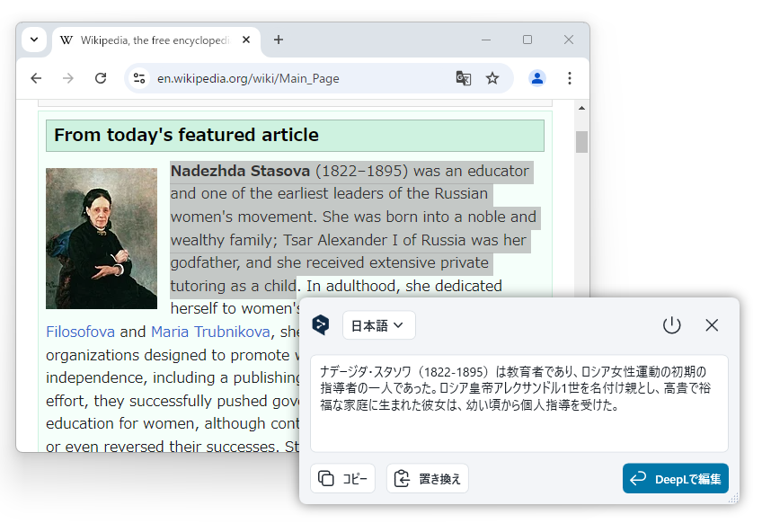The image size is (771, 532).
Task: Bookmark the page with the star icon
Action: (492, 78)
